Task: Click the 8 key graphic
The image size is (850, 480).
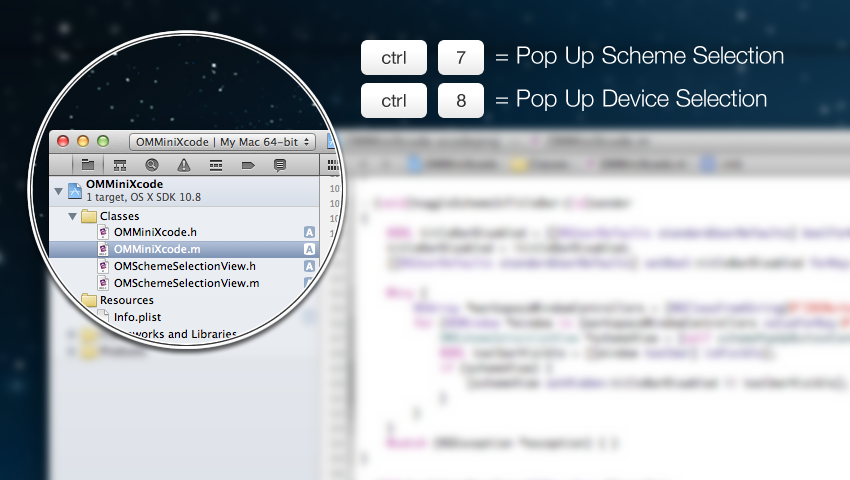Action: coord(461,100)
